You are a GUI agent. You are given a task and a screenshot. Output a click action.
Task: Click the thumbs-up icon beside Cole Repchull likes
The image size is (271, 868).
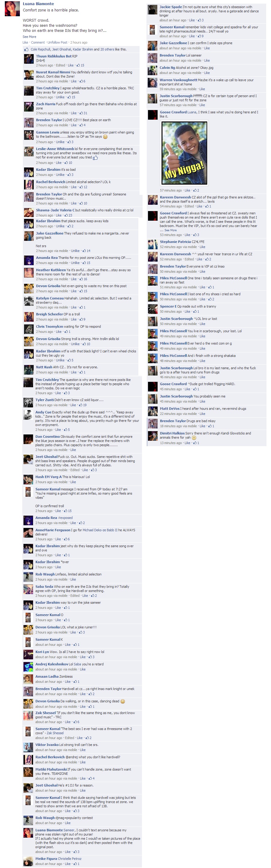[26, 49]
